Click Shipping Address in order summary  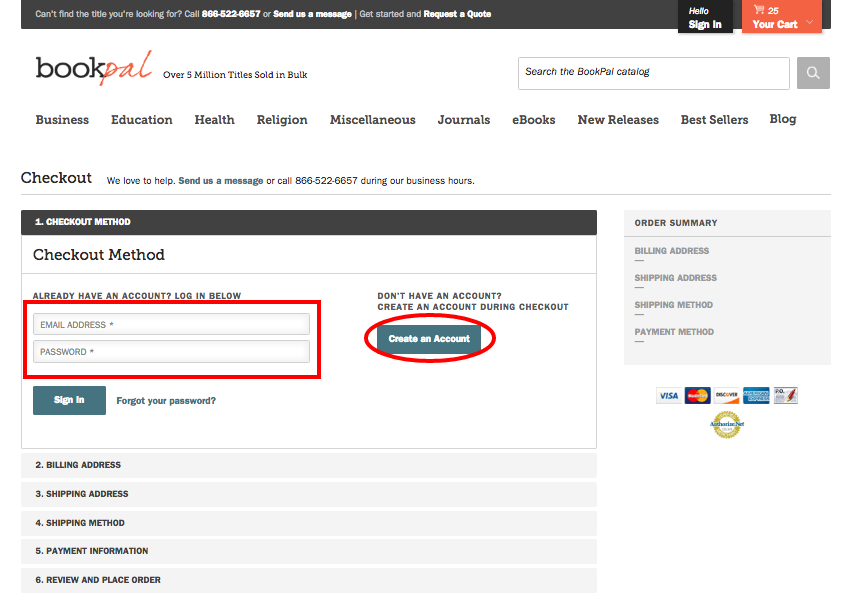click(x=675, y=278)
